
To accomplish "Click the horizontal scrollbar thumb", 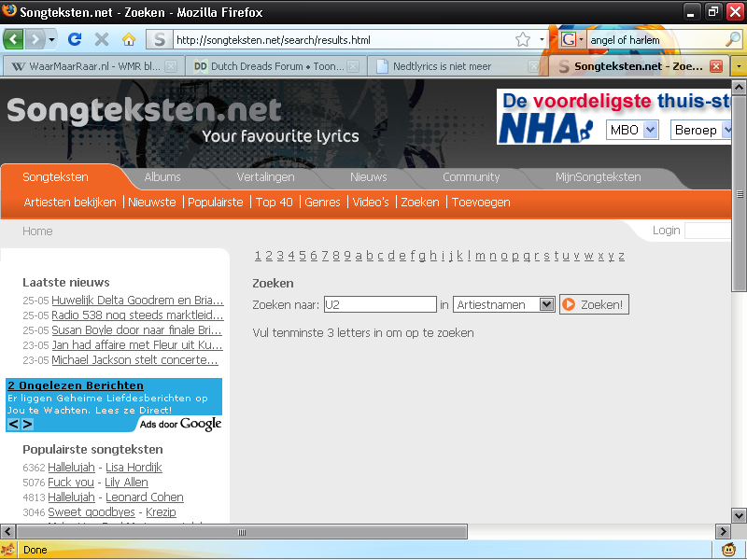I will (x=243, y=532).
